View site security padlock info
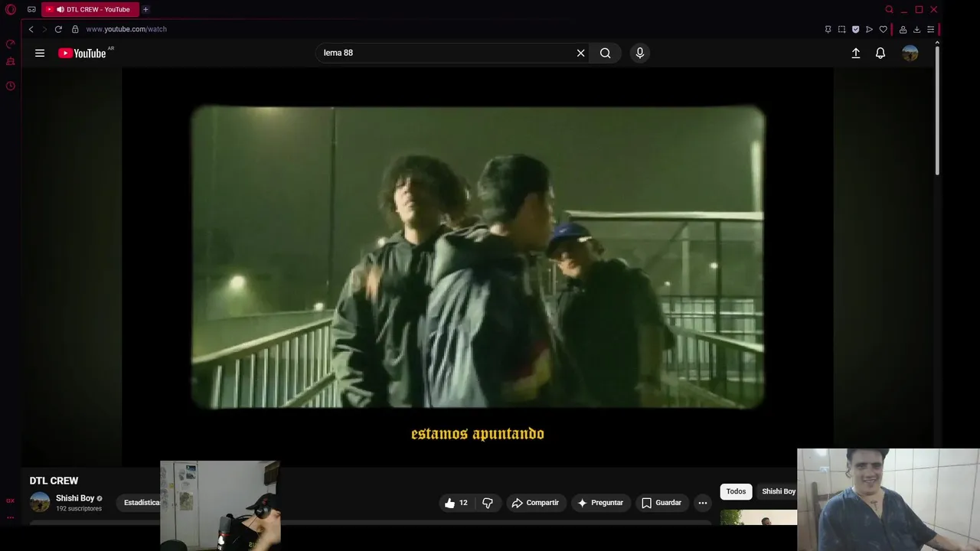This screenshot has height=551, width=980. point(75,29)
